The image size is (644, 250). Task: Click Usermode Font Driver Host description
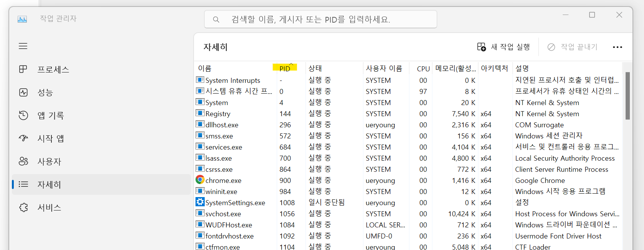click(x=558, y=236)
